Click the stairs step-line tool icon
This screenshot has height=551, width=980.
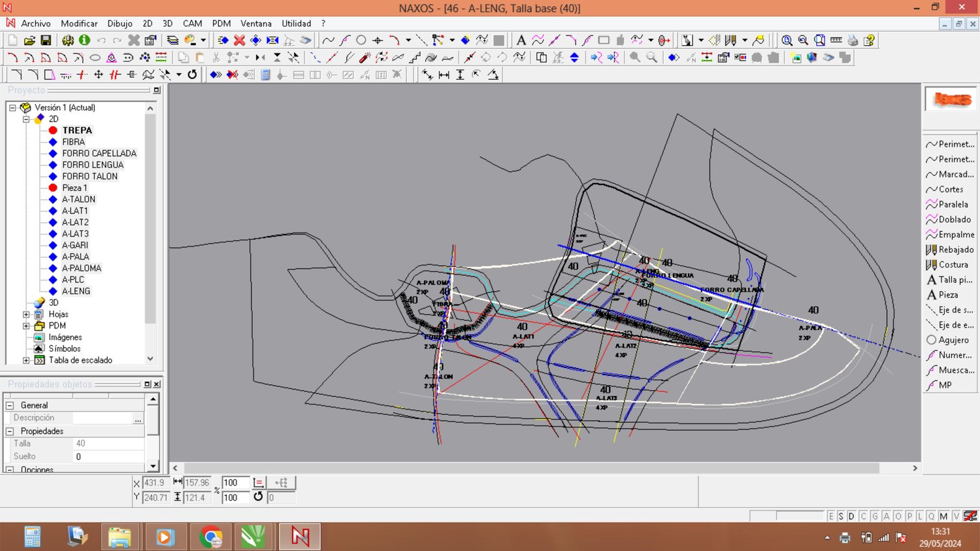coord(415,58)
